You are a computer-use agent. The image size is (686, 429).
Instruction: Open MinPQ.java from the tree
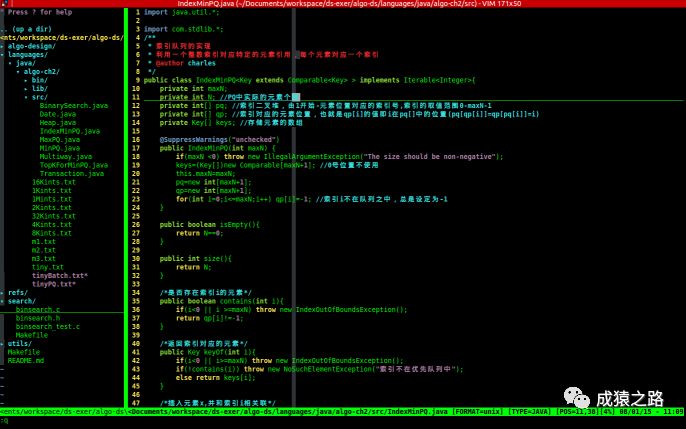click(60, 148)
